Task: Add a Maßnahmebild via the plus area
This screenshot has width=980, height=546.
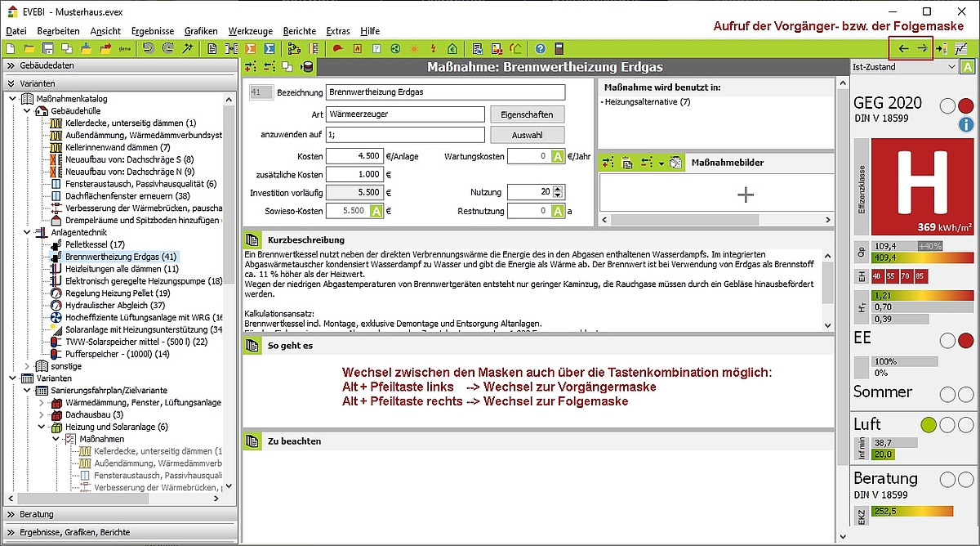Action: coord(745,195)
